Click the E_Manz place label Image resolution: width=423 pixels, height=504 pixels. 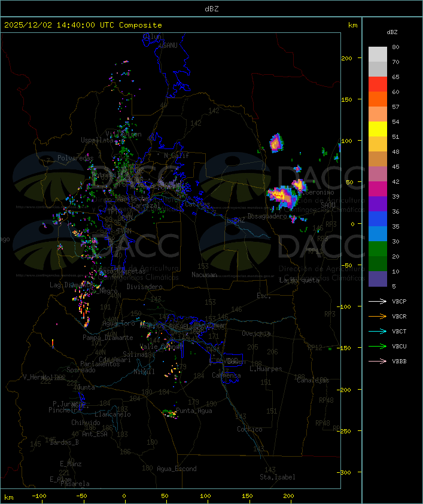(x=71, y=464)
